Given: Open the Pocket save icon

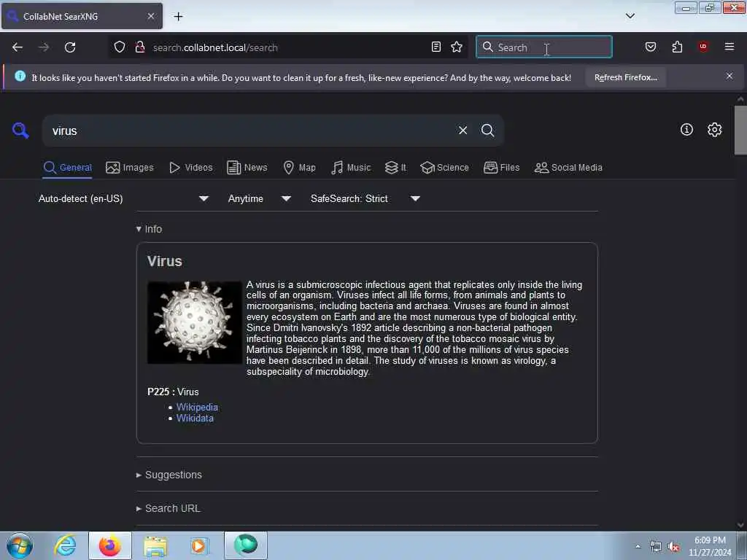Looking at the screenshot, I should tap(650, 47).
